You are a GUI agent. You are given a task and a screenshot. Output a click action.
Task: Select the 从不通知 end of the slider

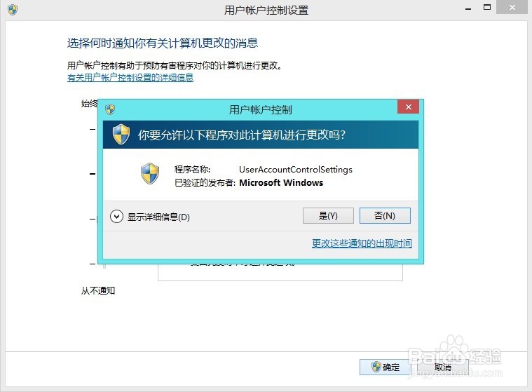[x=98, y=290]
